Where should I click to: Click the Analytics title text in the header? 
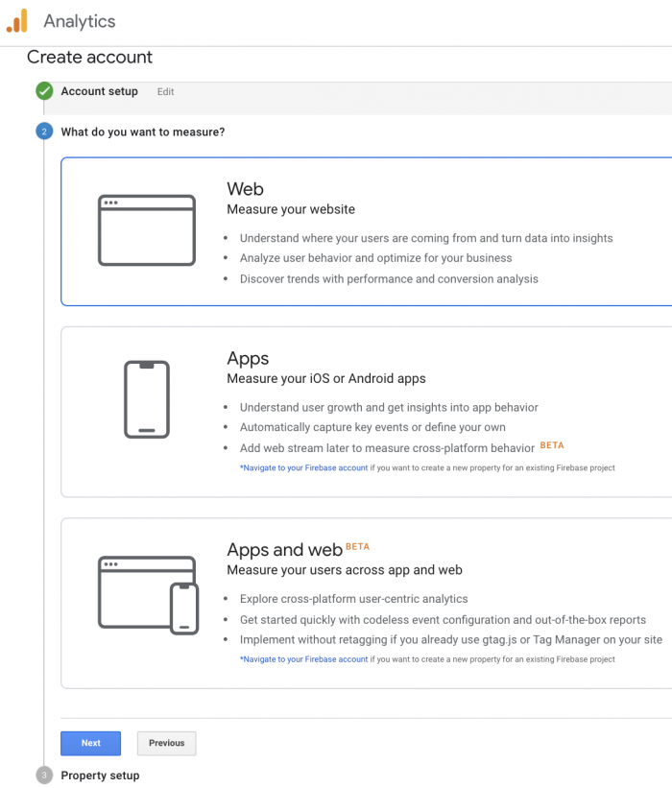tap(80, 21)
